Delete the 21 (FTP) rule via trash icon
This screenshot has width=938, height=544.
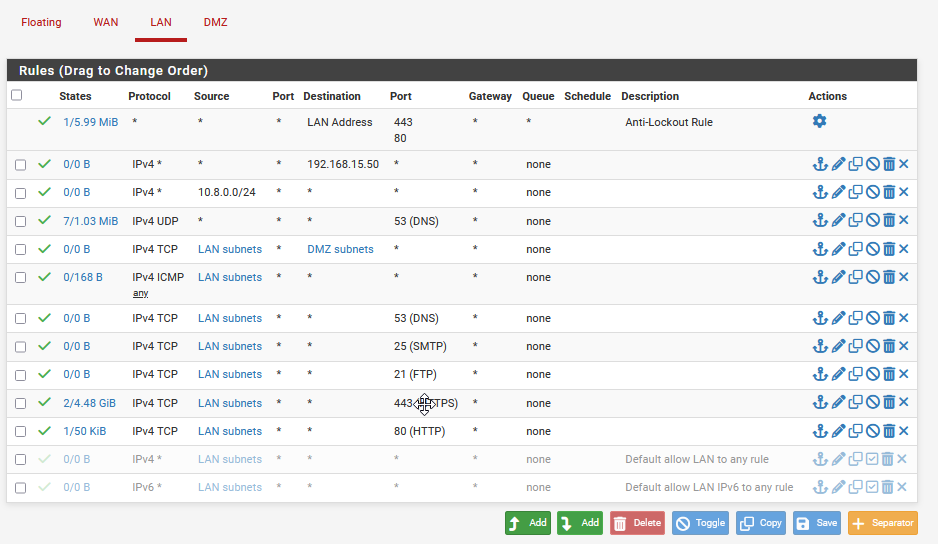(888, 374)
